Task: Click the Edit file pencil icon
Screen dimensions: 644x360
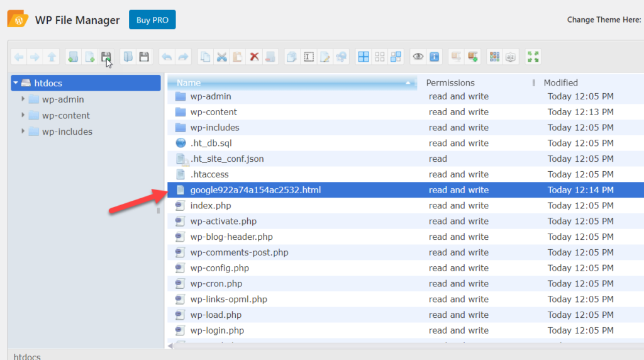Action: click(x=325, y=57)
